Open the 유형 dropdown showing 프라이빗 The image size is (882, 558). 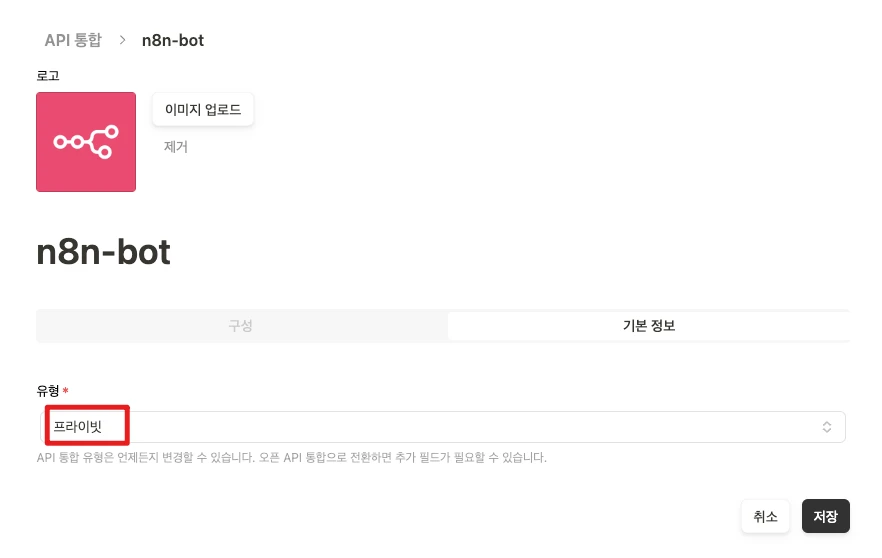[x=440, y=427]
